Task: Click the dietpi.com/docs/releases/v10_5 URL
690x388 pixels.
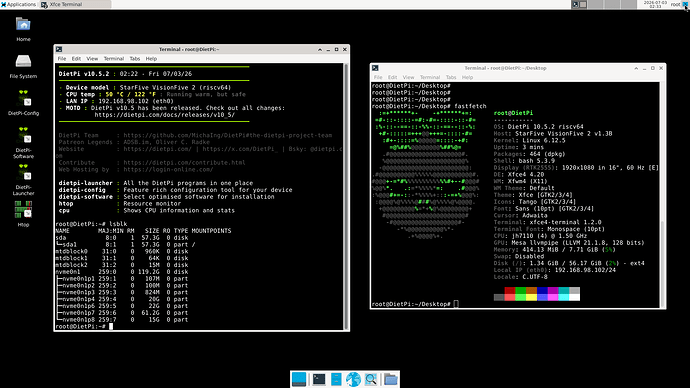Action: coord(165,115)
